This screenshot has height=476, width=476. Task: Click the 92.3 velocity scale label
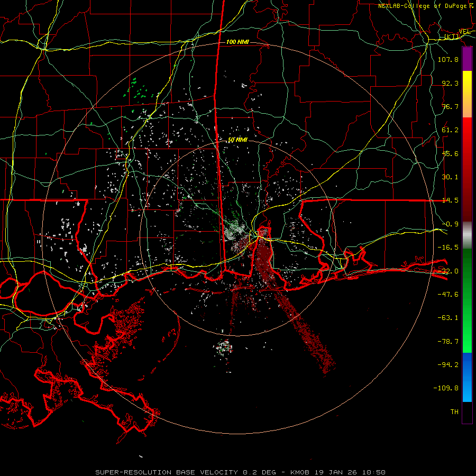450,83
